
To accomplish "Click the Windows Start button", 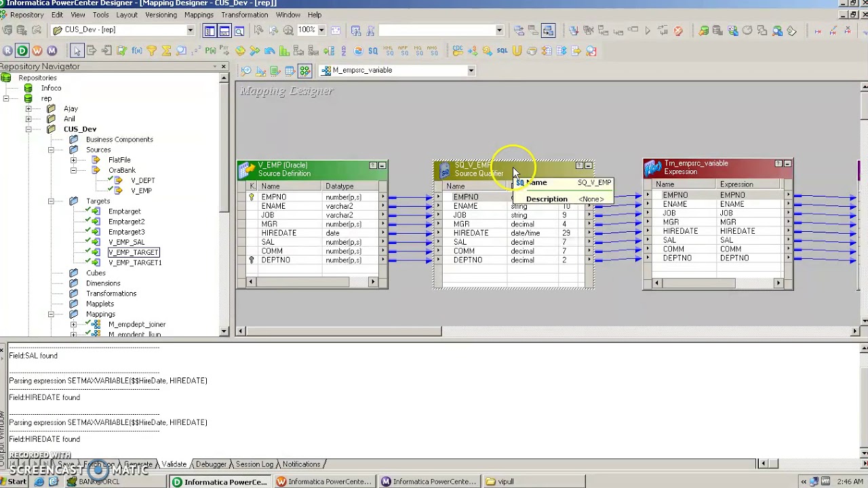I will [13, 482].
